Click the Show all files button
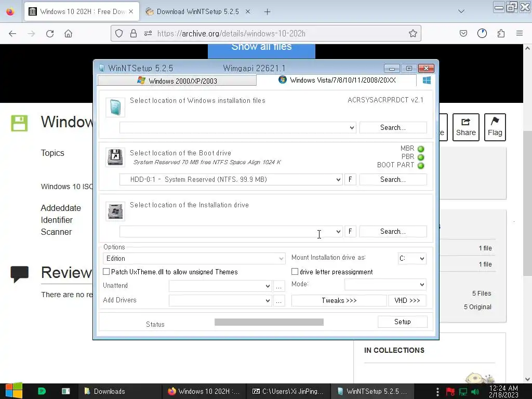 pos(261,51)
